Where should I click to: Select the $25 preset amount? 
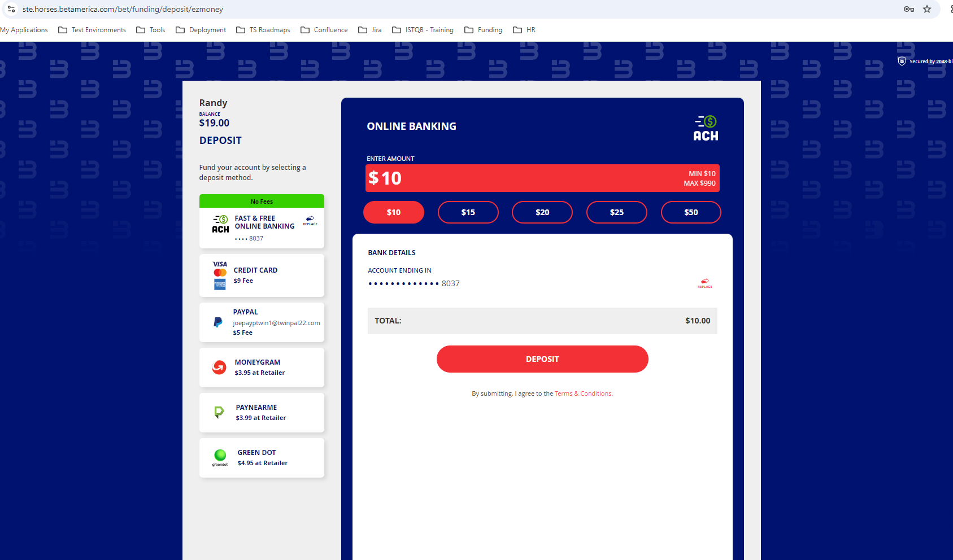[617, 212]
